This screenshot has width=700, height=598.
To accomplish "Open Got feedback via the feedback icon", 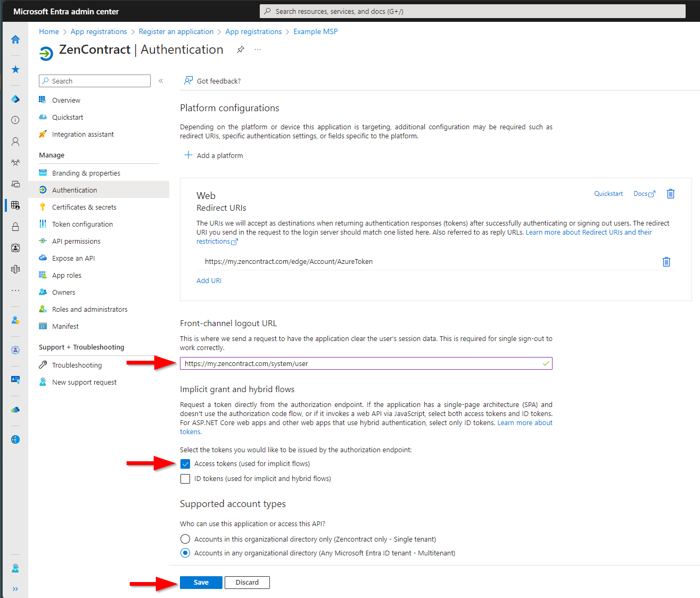I will tap(188, 80).
